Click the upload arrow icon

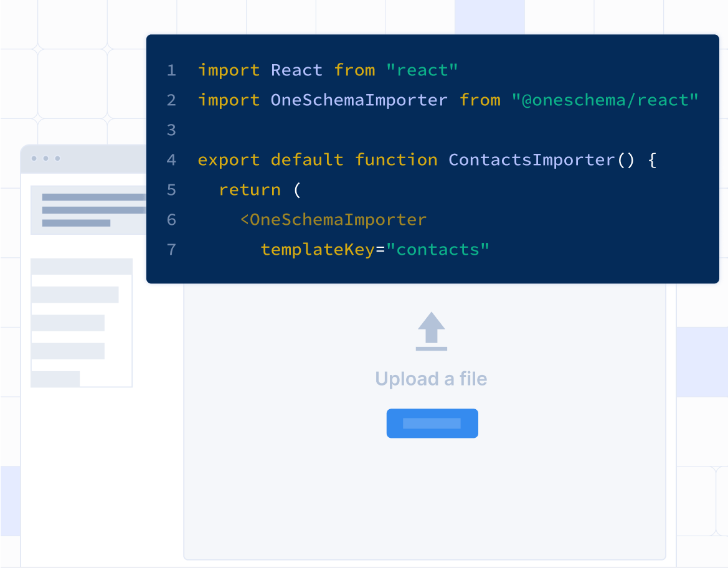pyautogui.click(x=432, y=331)
